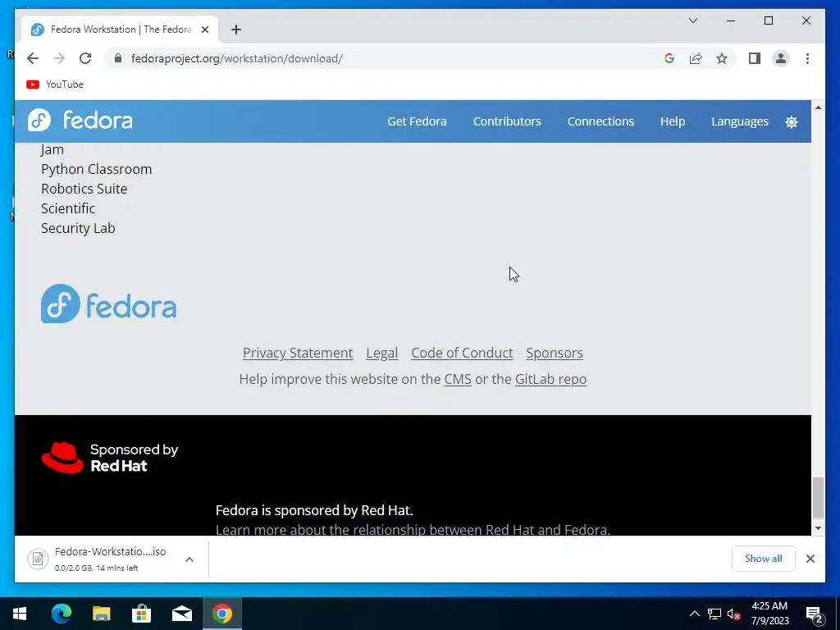Image resolution: width=840 pixels, height=630 pixels.
Task: Click the lock site info icon
Action: click(x=118, y=58)
